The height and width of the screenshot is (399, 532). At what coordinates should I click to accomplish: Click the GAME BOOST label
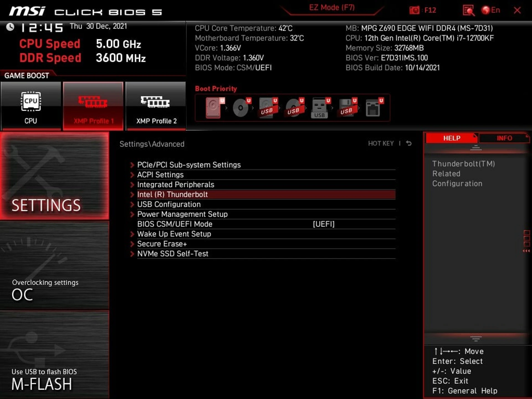27,76
